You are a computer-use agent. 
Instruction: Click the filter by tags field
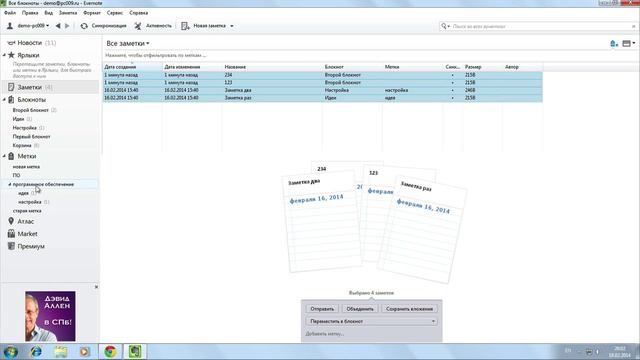(155, 55)
